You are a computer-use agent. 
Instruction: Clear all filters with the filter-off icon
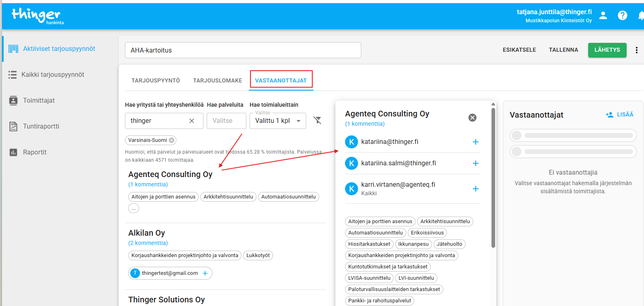318,120
